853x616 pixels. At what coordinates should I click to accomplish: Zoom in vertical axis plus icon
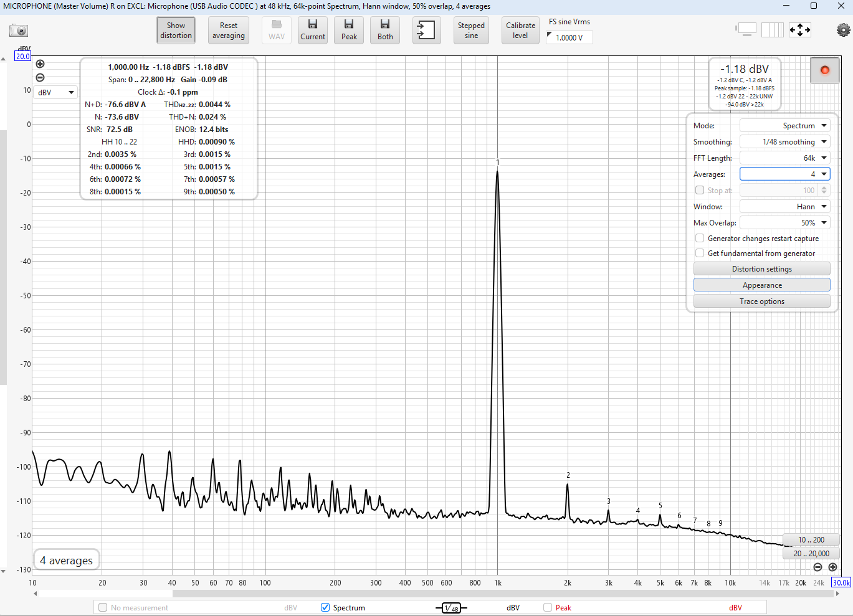40,64
